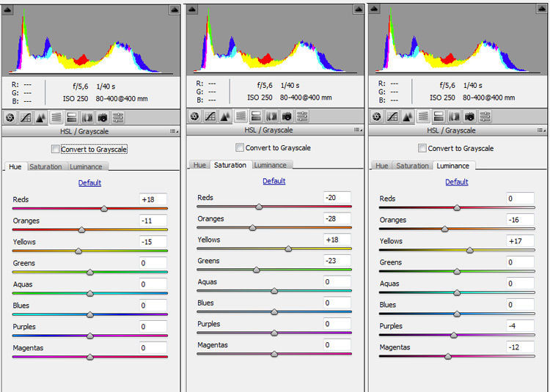
Task: Click the Yellows luminance value field showing +17
Action: point(520,241)
